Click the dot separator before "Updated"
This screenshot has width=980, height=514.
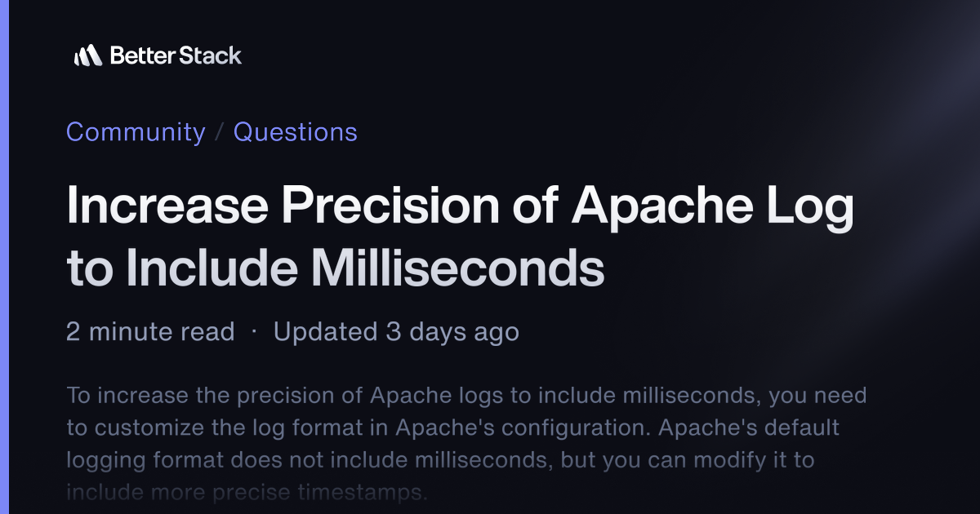(254, 332)
